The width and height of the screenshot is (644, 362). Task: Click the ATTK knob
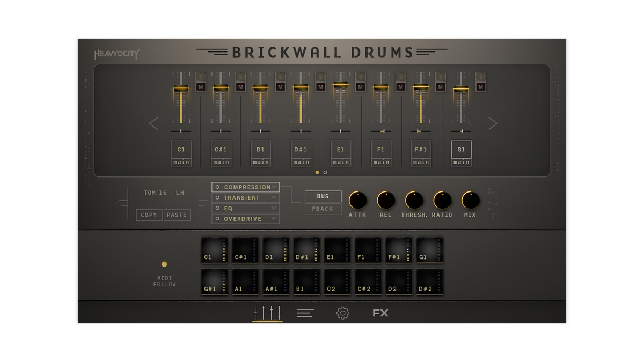(x=357, y=200)
